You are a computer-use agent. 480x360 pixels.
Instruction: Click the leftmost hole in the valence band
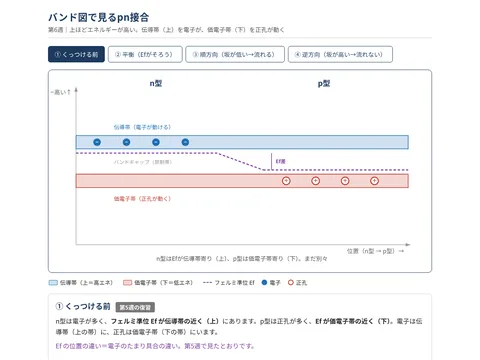coord(286,181)
